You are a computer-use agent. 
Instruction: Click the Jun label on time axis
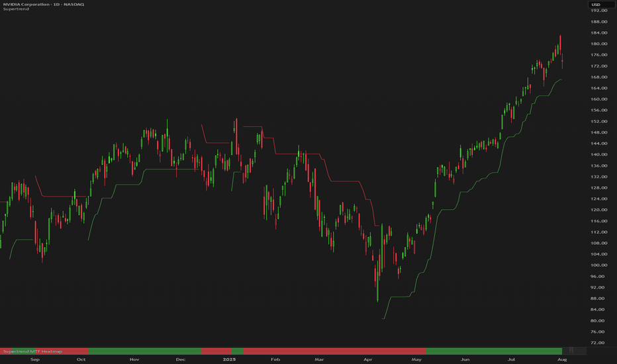pos(465,359)
